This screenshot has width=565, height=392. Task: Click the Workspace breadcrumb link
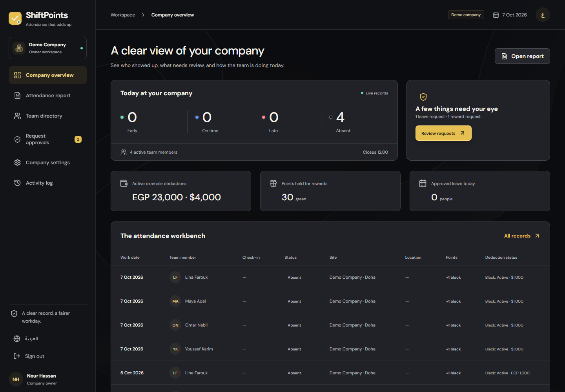click(x=123, y=15)
